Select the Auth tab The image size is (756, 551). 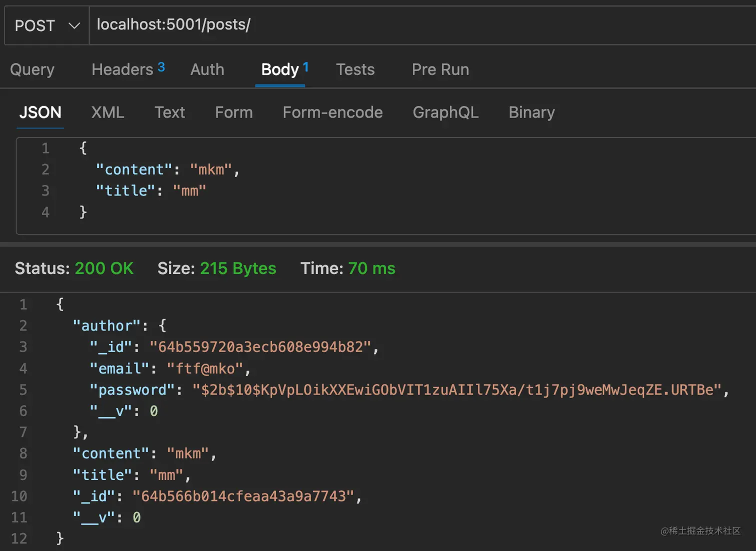point(207,69)
